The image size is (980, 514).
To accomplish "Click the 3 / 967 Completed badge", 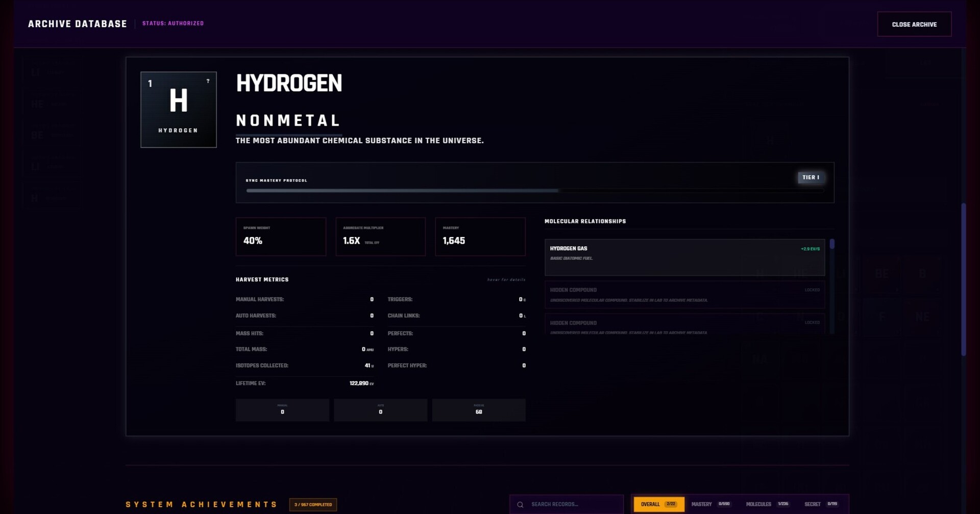I will click(313, 505).
